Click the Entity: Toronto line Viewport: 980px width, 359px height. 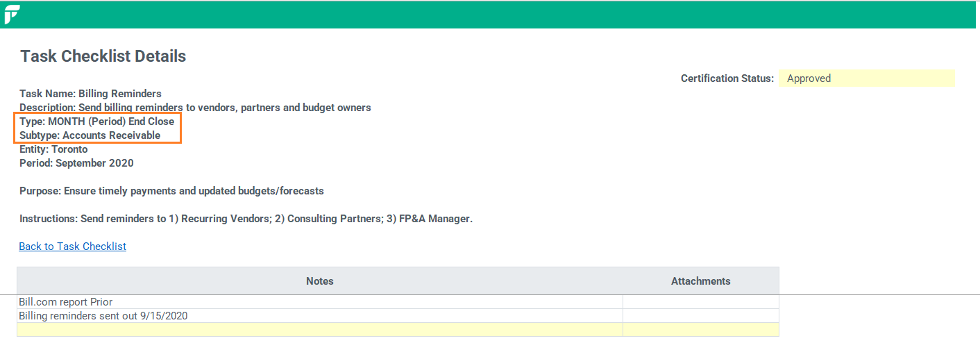(x=53, y=149)
